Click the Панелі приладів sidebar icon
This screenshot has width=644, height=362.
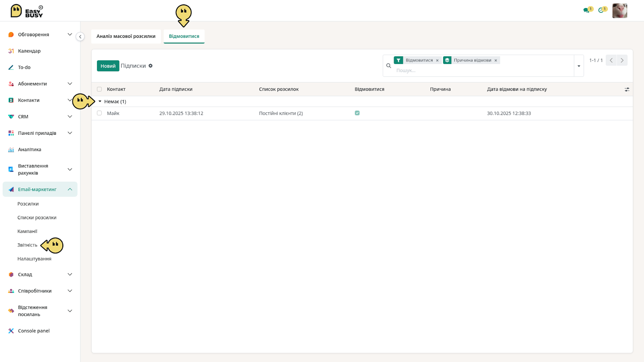coord(11,133)
